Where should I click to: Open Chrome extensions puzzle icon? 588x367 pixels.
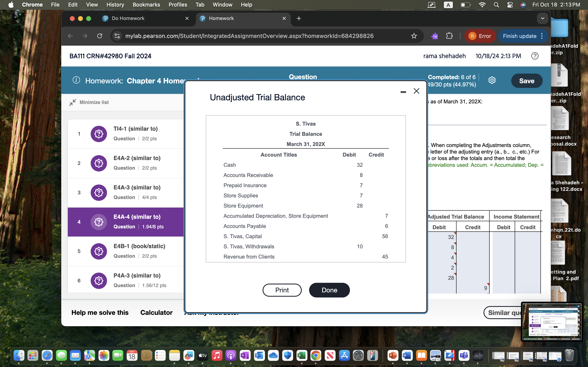pyautogui.click(x=449, y=36)
